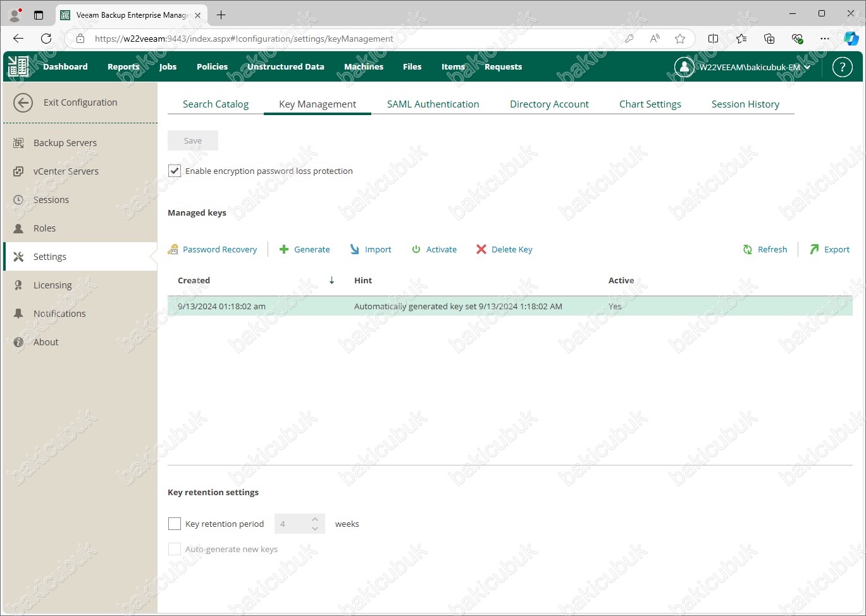Click the Edge profile icon
The width and height of the screenshot is (866, 616).
(x=15, y=15)
